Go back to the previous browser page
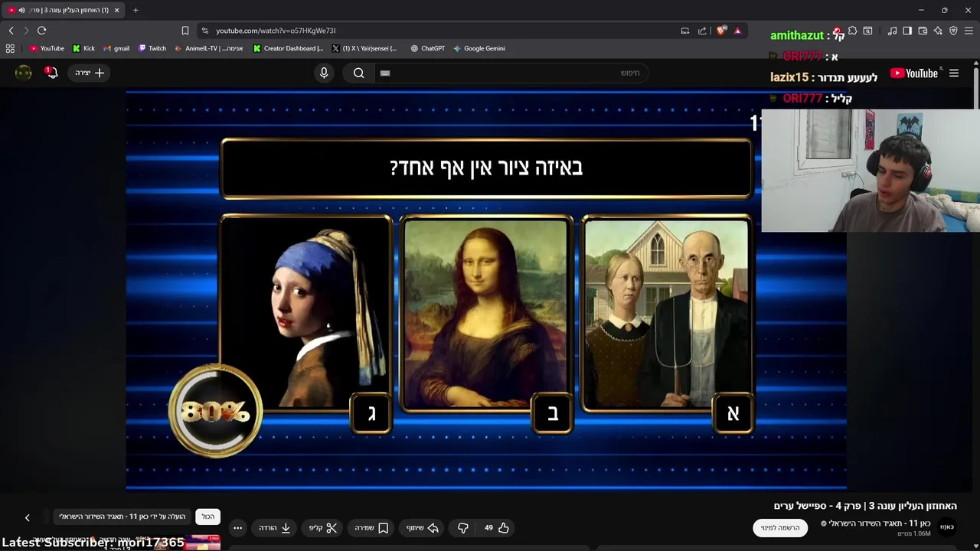980x551 pixels. tap(11, 31)
